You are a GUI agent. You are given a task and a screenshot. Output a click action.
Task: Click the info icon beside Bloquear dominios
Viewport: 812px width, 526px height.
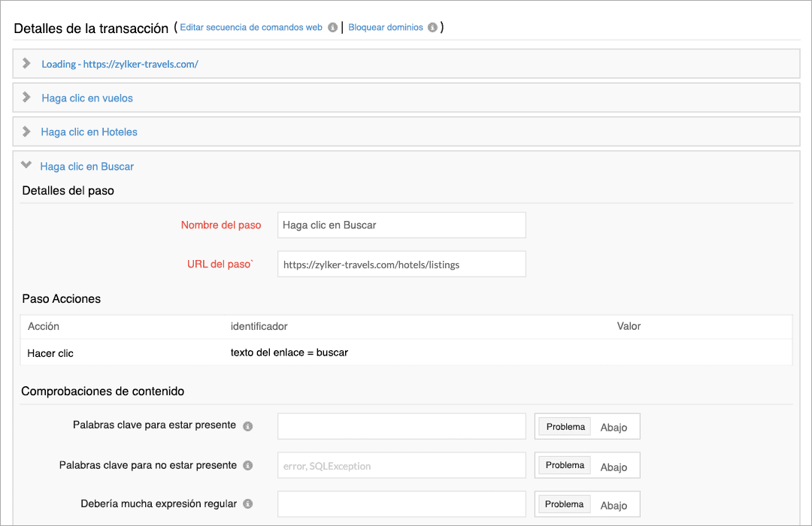point(432,26)
